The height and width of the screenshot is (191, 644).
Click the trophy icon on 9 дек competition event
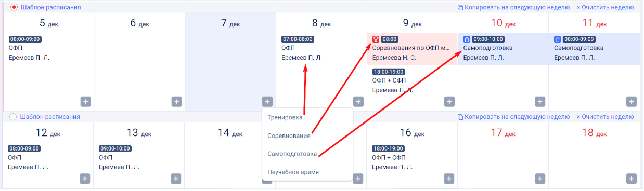(x=376, y=39)
